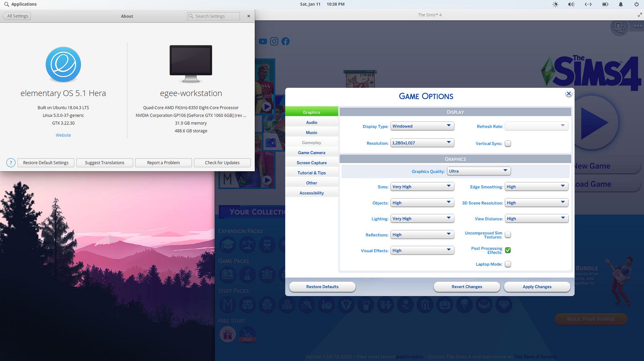The height and width of the screenshot is (361, 644).
Task: Open the elementary OS Website link
Action: (63, 135)
